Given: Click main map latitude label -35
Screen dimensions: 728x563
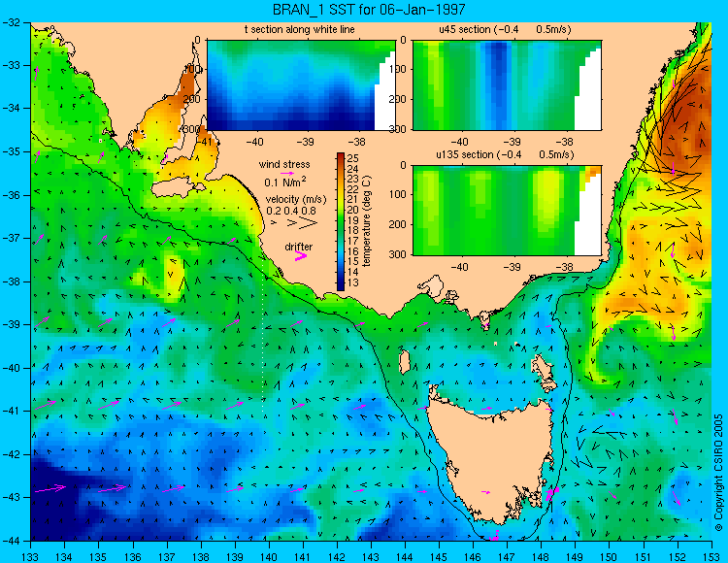Looking at the screenshot, I should pos(12,151).
